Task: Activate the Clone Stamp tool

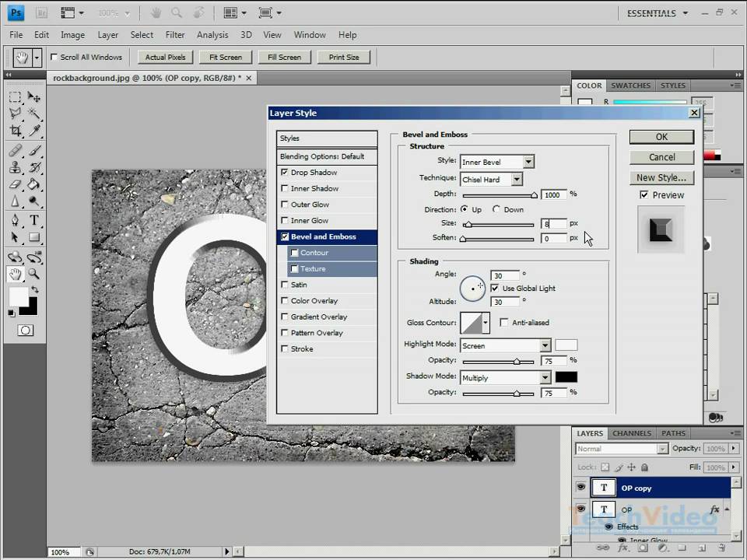Action: (x=15, y=167)
